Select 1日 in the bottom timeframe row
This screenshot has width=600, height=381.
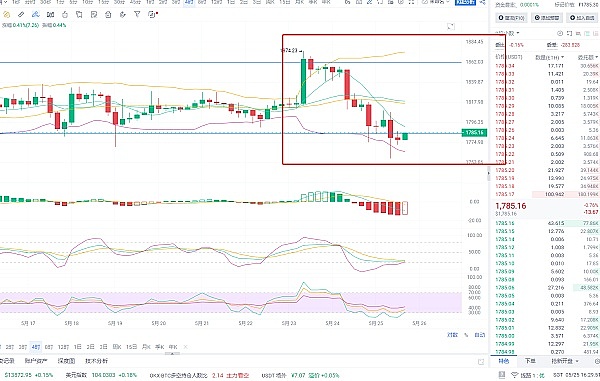click(78, 347)
